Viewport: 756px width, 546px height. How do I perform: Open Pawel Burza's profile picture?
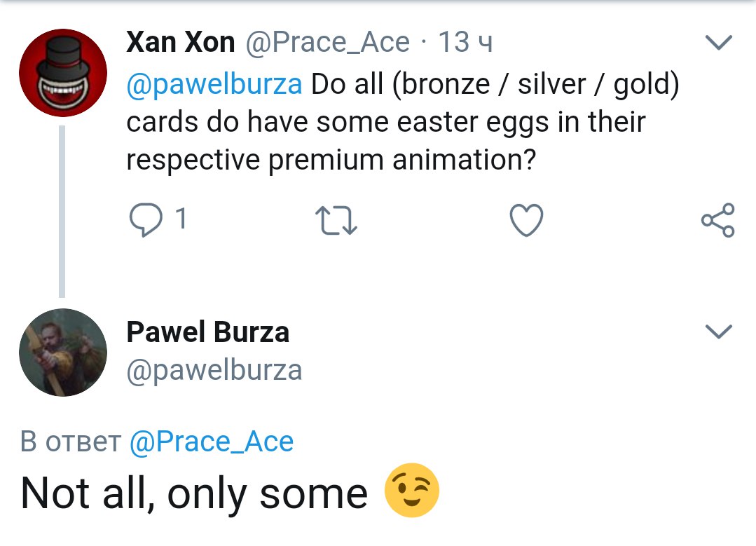(63, 353)
